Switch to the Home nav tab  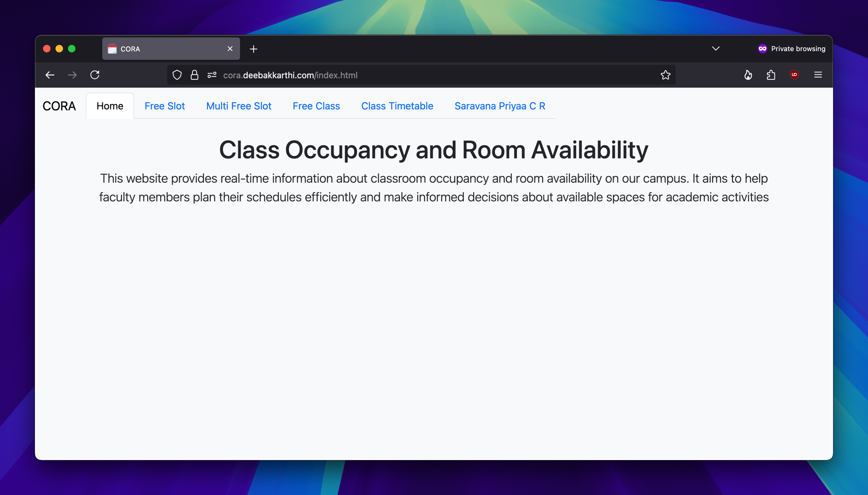click(x=109, y=106)
